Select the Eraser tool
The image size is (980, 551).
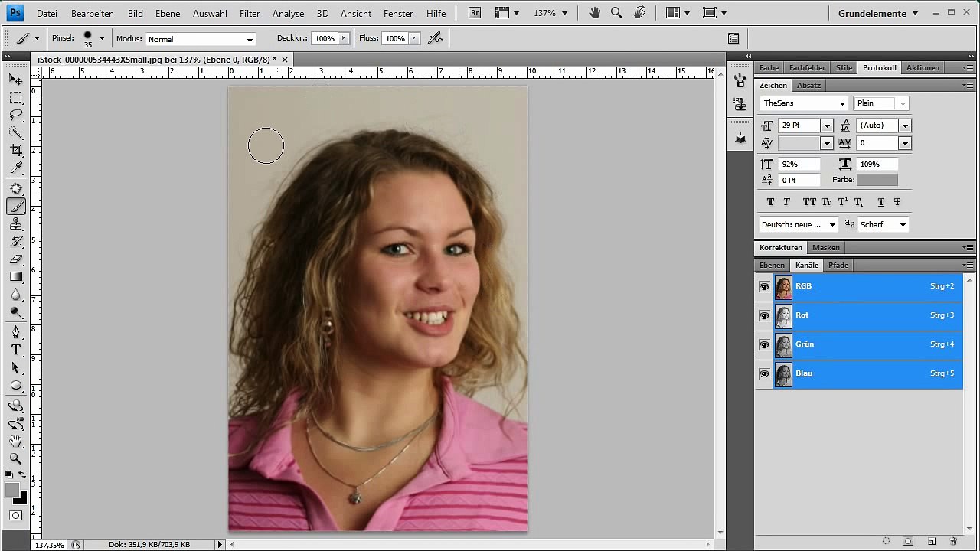pos(16,259)
